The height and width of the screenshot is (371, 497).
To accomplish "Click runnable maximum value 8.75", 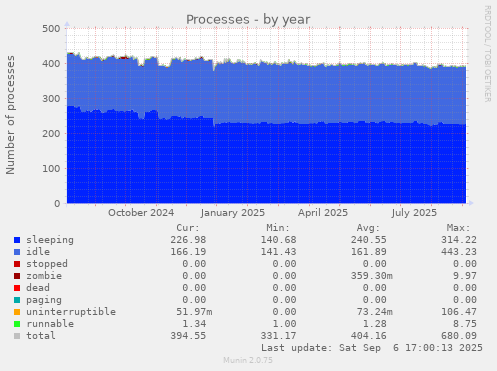I will [465, 324].
